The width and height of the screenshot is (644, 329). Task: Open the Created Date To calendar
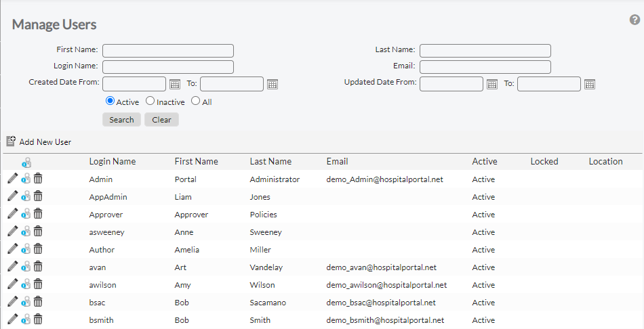(273, 84)
